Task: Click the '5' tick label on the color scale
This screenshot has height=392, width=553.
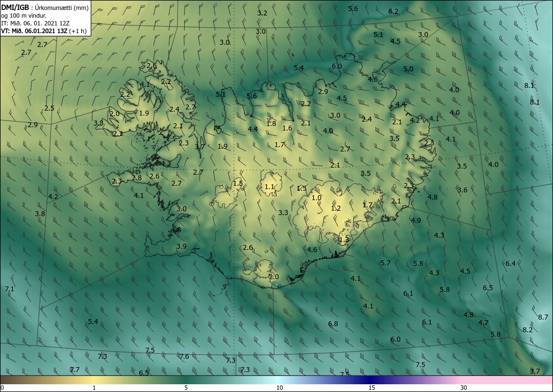Action: (x=186, y=388)
